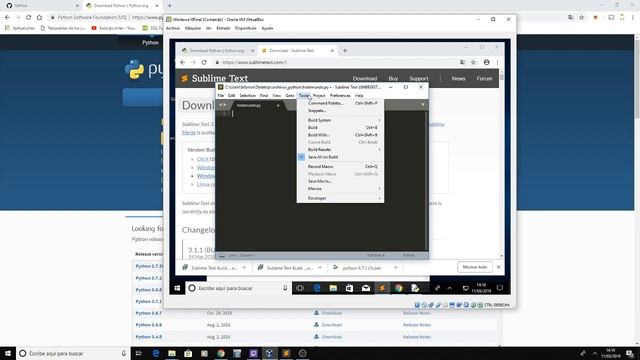The image size is (640, 360).
Task: Open Selection menu in Sublime Text
Action: point(247,96)
